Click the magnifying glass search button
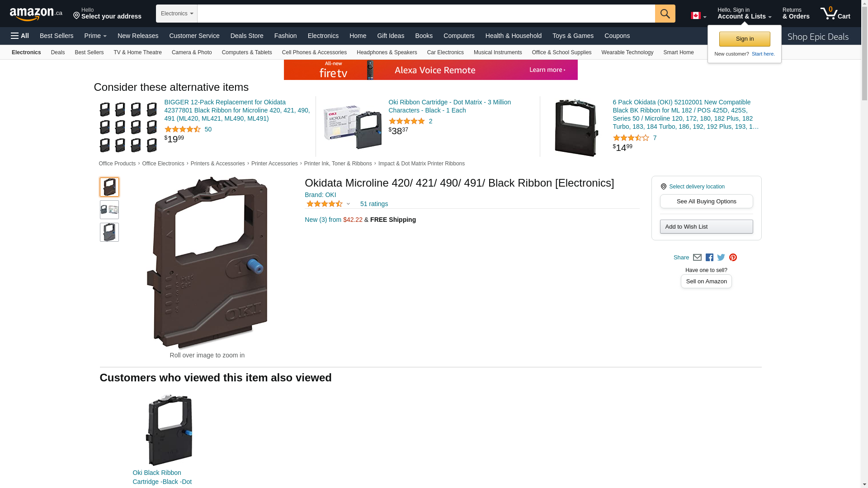This screenshot has height=488, width=868. coord(665,14)
